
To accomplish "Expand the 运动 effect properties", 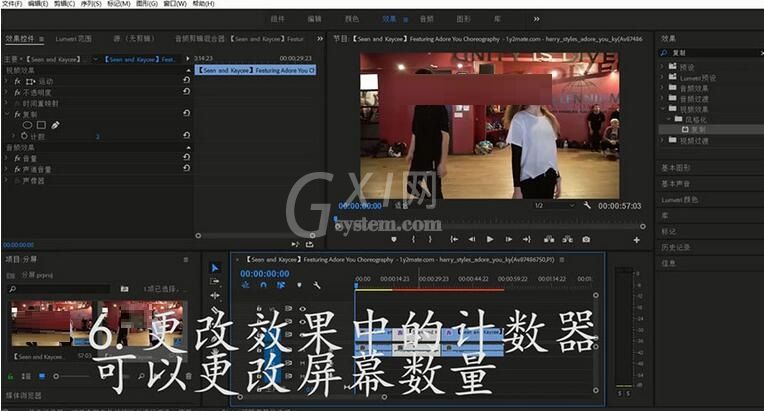I will click(x=6, y=81).
